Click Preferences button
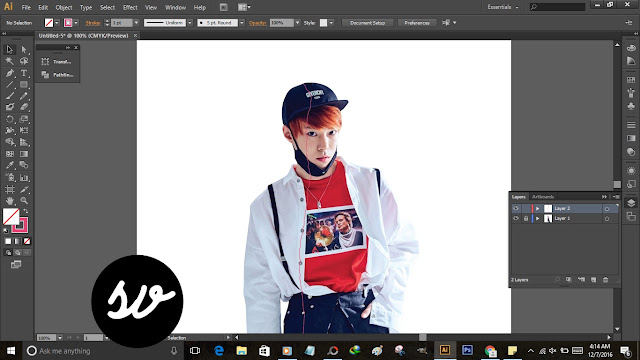The image size is (640, 360). coord(417,23)
